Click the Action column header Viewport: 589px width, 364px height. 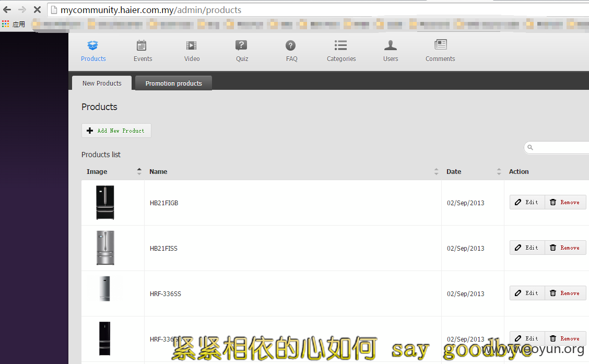click(519, 171)
